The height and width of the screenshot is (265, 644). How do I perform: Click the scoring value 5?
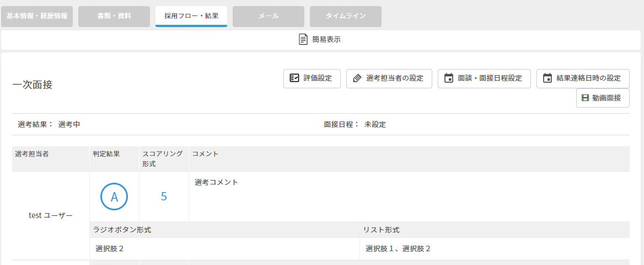164,197
